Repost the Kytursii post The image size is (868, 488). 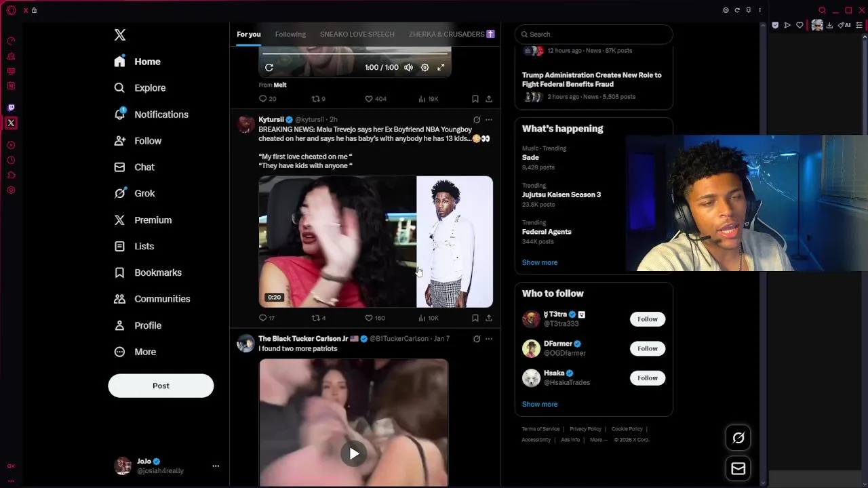[318, 318]
